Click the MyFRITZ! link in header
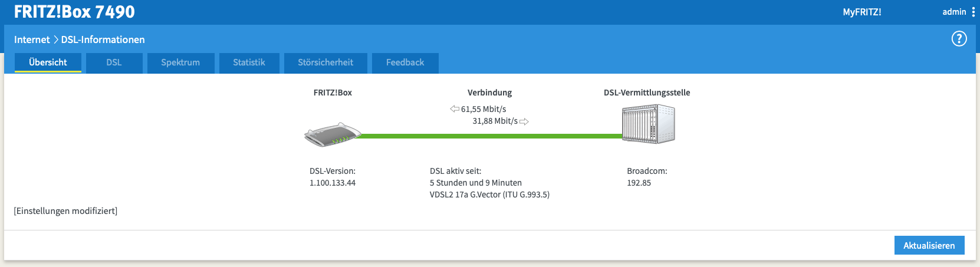This screenshot has width=980, height=267. 861,12
